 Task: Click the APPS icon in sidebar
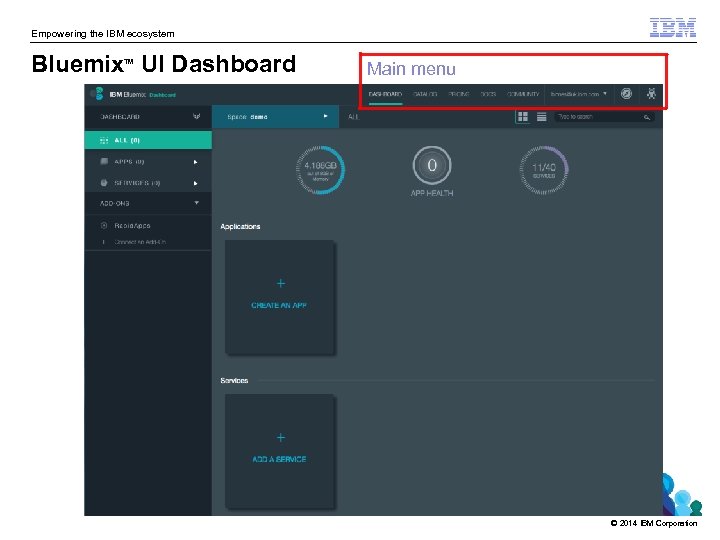click(104, 161)
